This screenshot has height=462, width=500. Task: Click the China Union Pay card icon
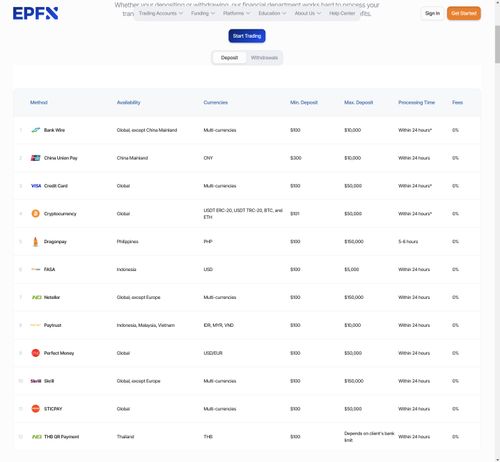point(36,158)
